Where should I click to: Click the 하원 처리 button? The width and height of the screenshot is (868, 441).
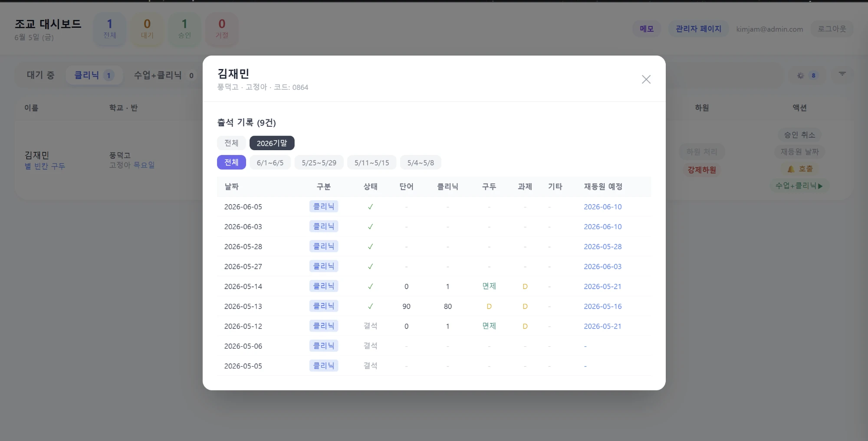click(x=702, y=151)
